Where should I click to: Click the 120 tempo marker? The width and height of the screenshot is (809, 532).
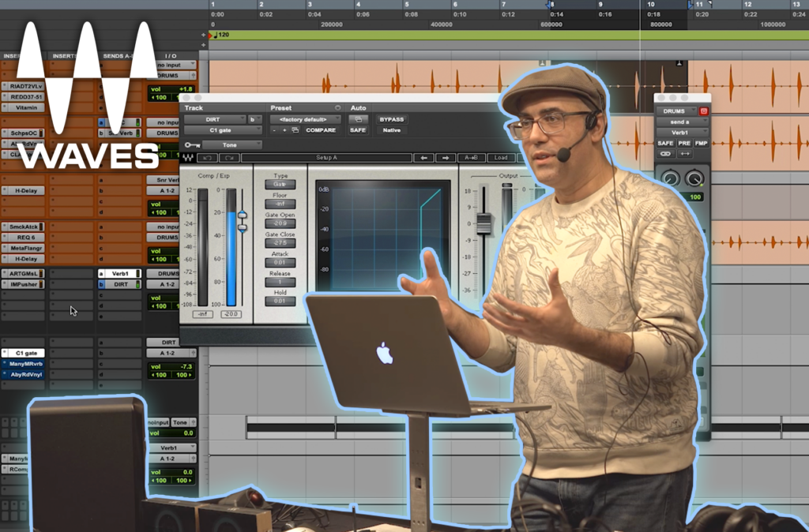pyautogui.click(x=221, y=35)
